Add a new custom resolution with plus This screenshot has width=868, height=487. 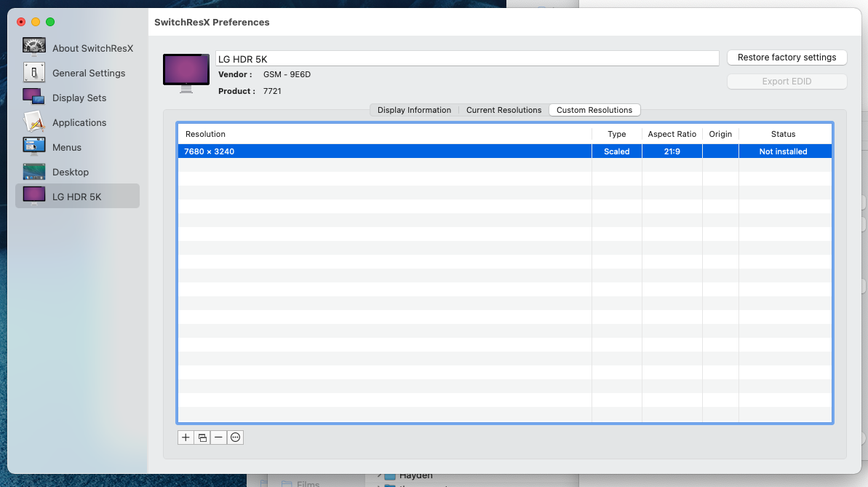pos(186,437)
